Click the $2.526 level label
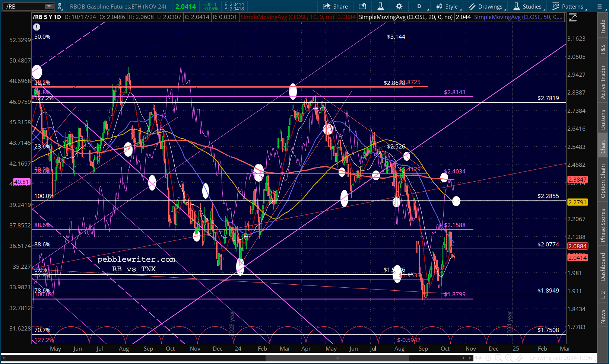This screenshot has width=609, height=364. [x=396, y=146]
